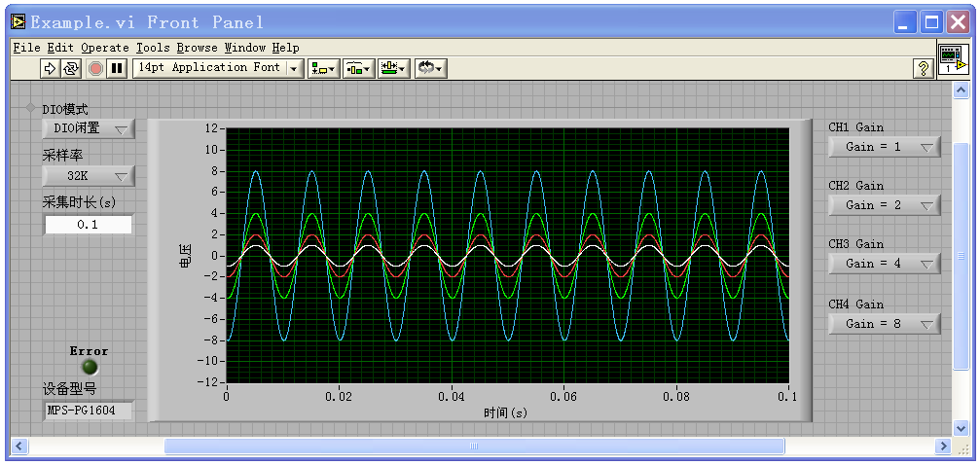Open the Align Objects tool

click(x=323, y=68)
